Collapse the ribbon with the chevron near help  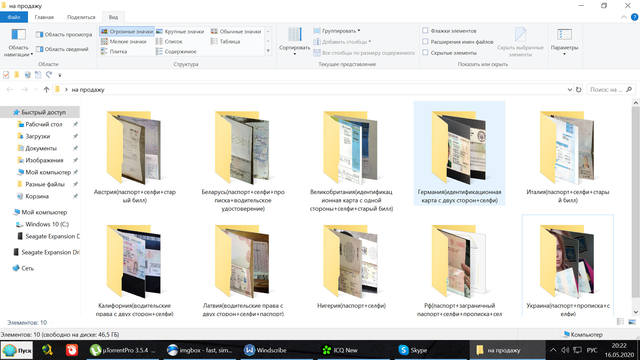[x=624, y=17]
